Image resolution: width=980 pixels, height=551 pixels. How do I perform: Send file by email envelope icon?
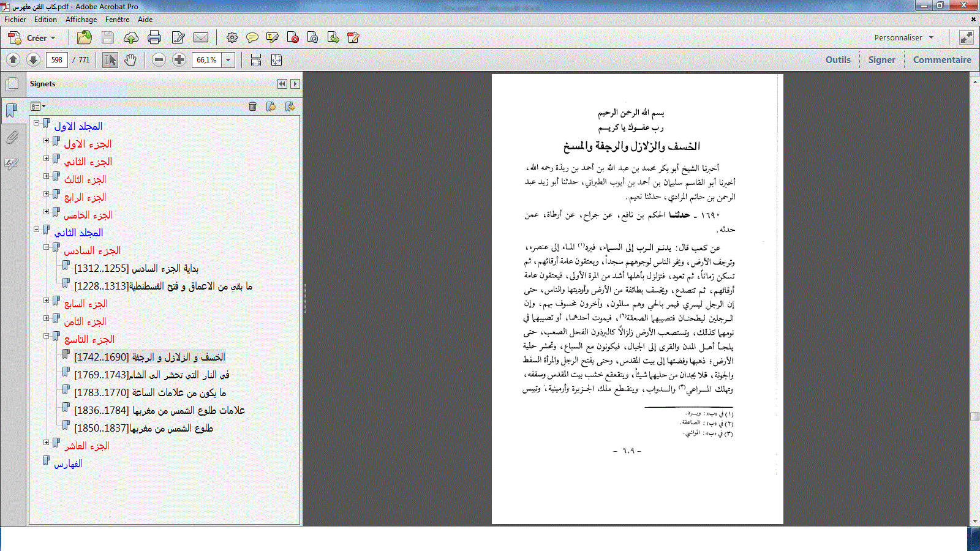[x=201, y=38]
